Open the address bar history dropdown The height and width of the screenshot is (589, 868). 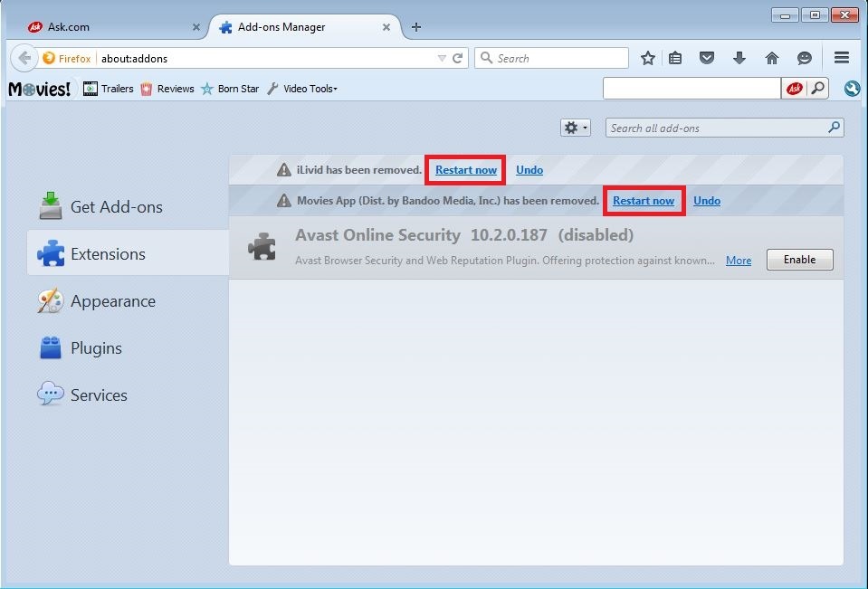[x=442, y=58]
